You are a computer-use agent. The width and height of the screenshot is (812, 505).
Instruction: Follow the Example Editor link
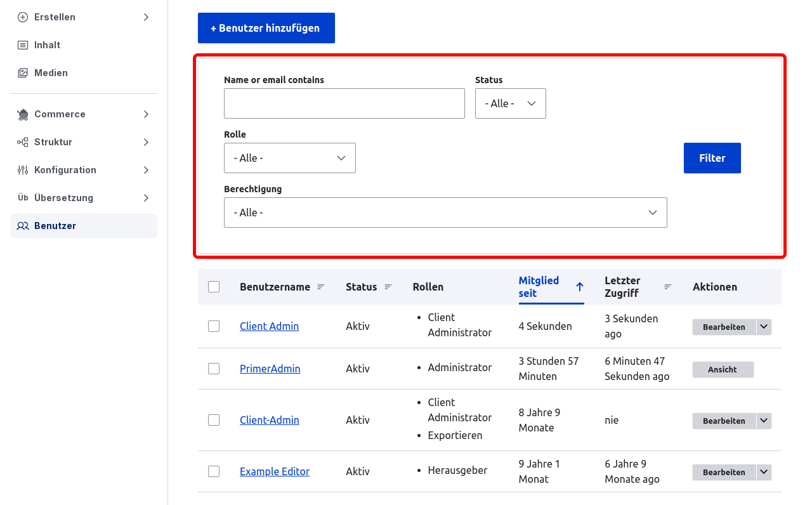[x=275, y=471]
